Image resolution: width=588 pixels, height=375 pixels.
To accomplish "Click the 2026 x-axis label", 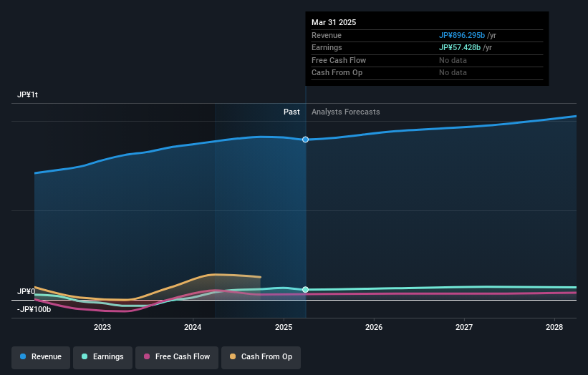I will 374,327.
